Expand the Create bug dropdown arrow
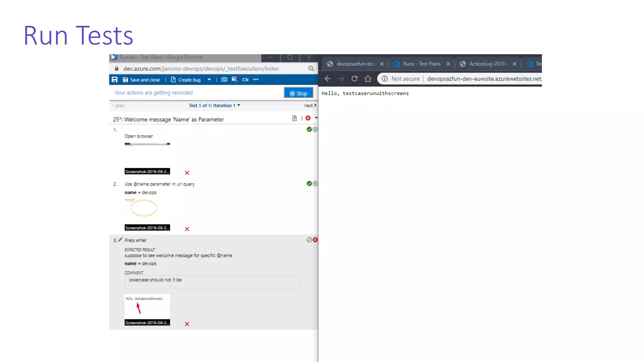The image size is (644, 362). click(209, 80)
